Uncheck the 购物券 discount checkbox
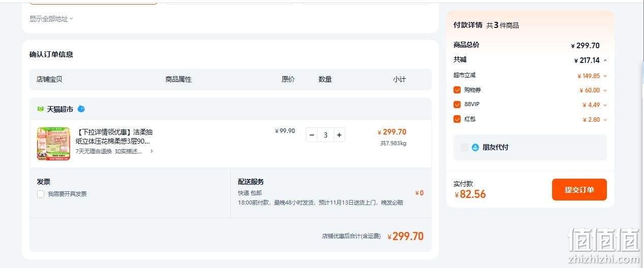Image resolution: width=644 pixels, height=268 pixels. tap(457, 90)
